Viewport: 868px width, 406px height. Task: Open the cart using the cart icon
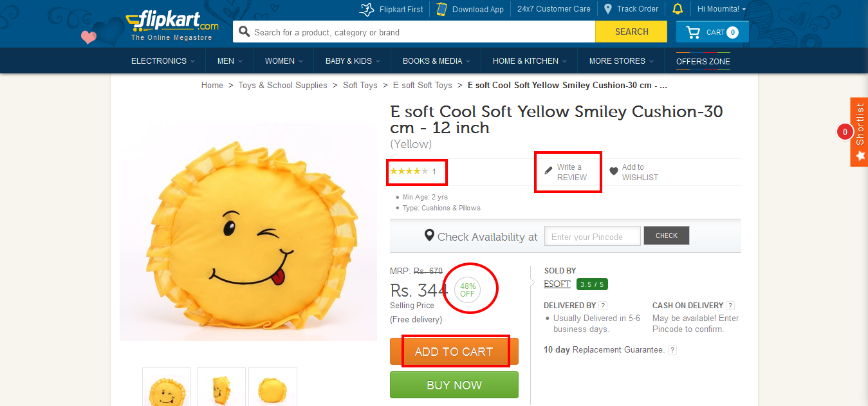(x=693, y=31)
